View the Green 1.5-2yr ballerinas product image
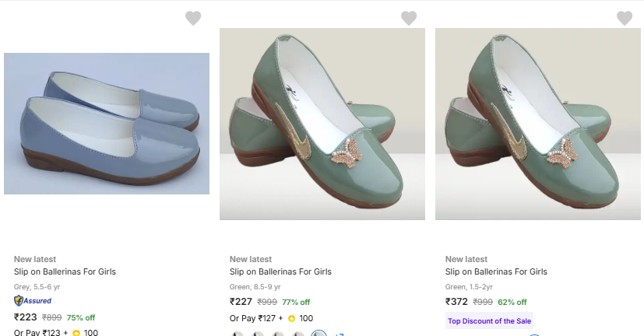Screen dimensions: 644x336 [x=538, y=124]
